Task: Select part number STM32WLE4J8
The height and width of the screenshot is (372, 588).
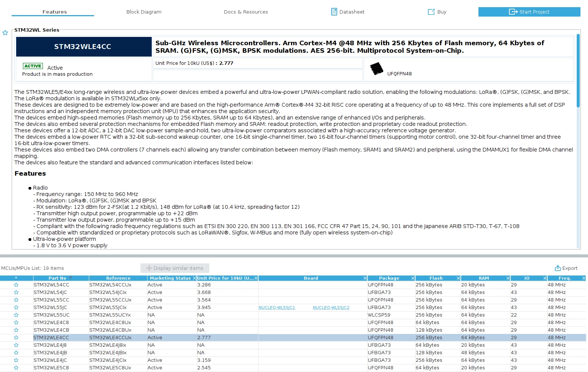Action: (x=50, y=345)
